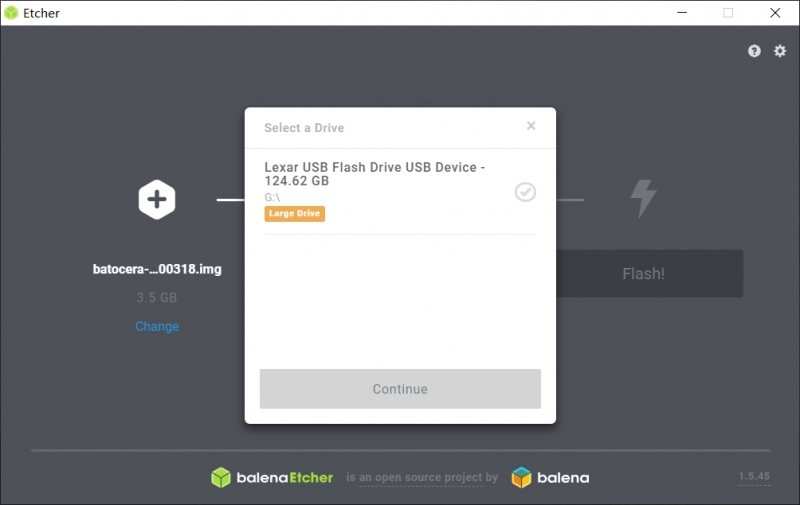
Task: Click Etcher title bar app icon
Action: [11, 13]
